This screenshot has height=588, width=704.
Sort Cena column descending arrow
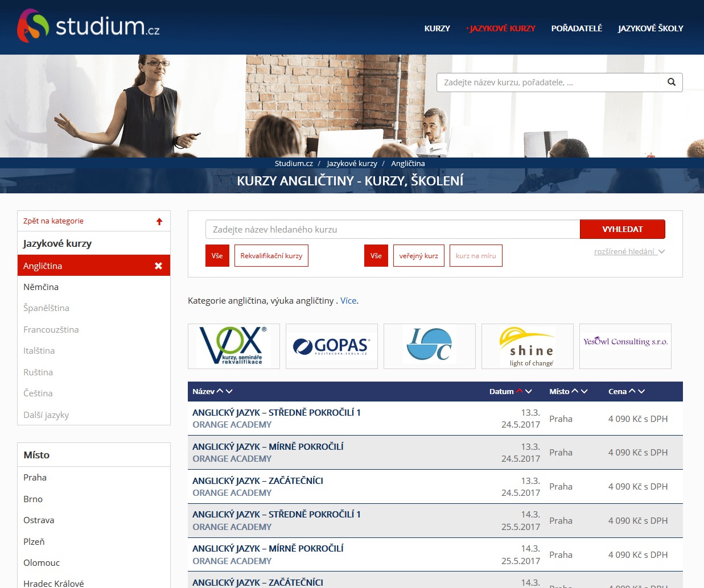(x=641, y=391)
